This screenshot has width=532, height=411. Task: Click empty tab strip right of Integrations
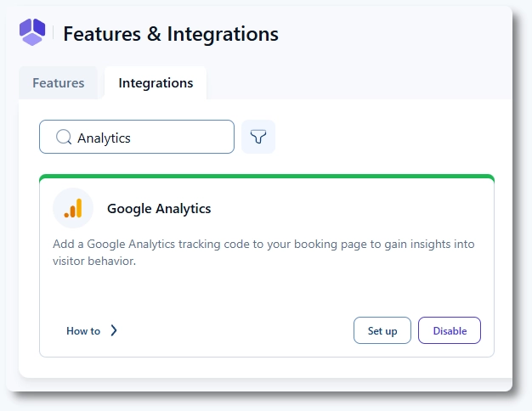[x=357, y=83]
